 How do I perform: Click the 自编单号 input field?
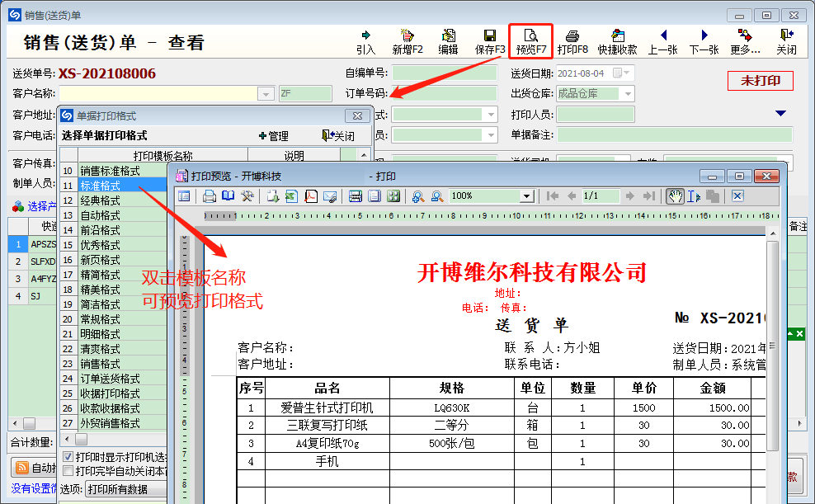tap(445, 73)
